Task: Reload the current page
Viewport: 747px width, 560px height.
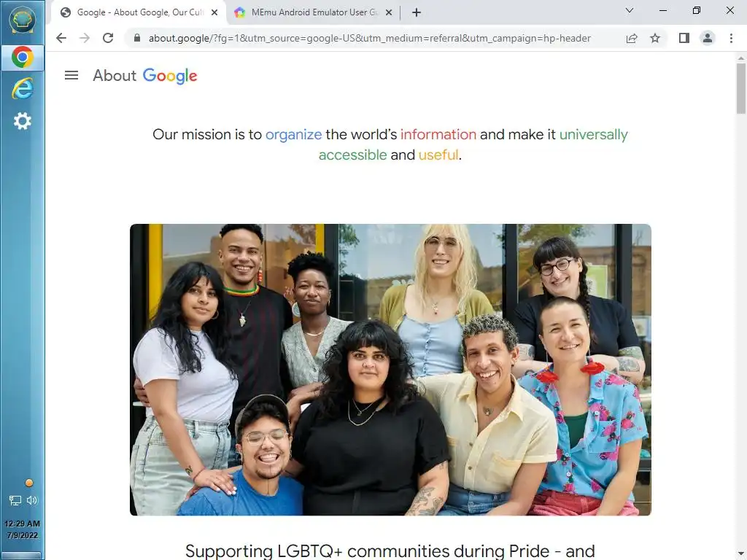Action: [x=108, y=38]
